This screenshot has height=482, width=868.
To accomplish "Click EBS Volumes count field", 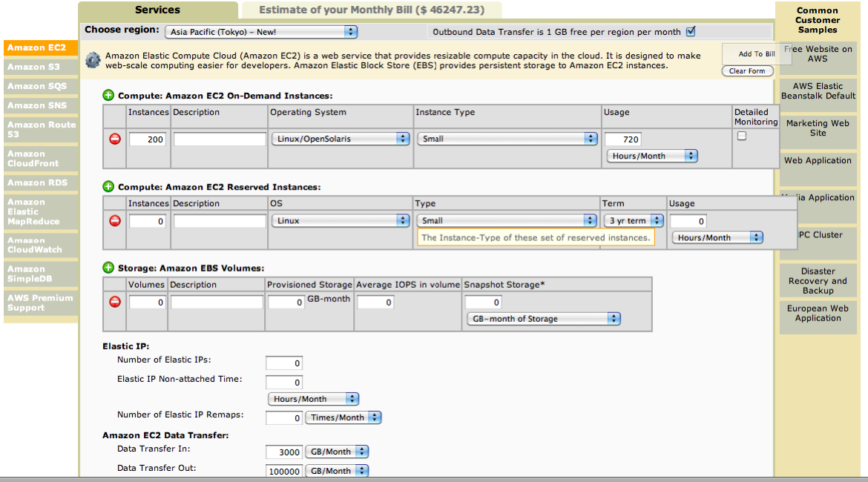I will (147, 302).
